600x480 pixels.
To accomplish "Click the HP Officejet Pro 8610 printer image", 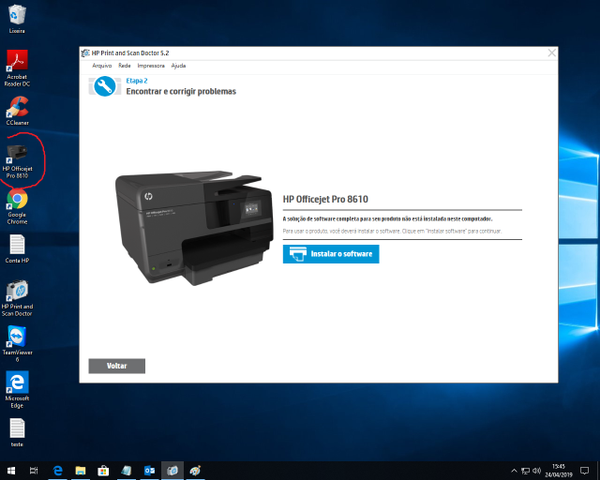I will 194,227.
